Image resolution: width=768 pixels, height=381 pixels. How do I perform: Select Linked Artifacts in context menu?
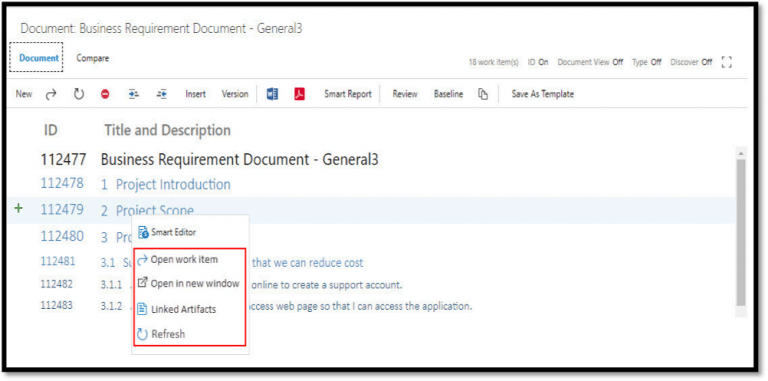[183, 309]
